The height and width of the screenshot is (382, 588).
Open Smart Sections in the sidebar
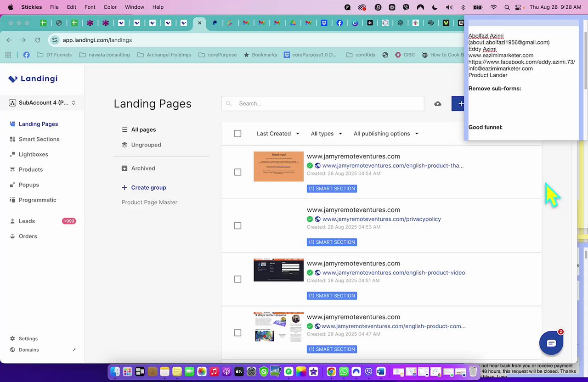tap(39, 139)
